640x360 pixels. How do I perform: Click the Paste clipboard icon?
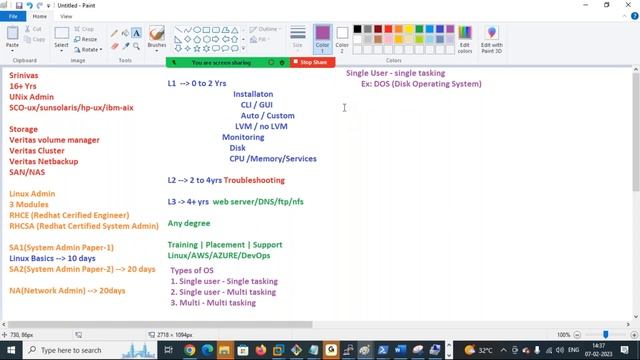[x=12, y=33]
